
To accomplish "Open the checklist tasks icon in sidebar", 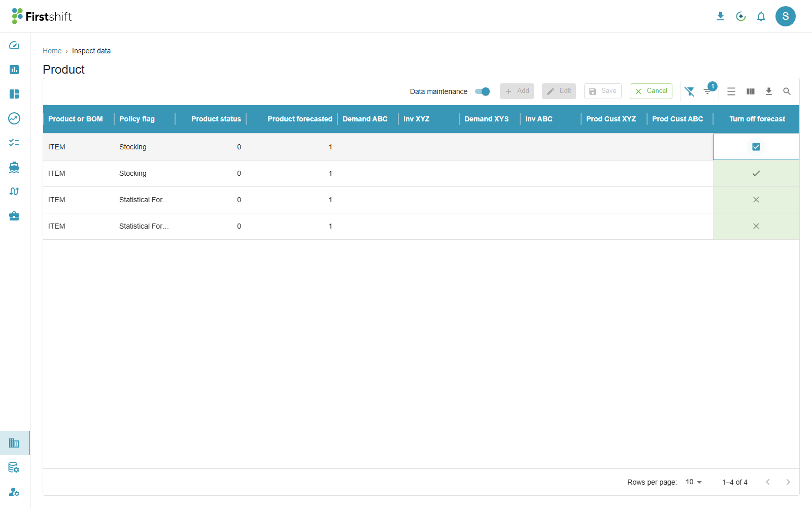I will coord(14,143).
